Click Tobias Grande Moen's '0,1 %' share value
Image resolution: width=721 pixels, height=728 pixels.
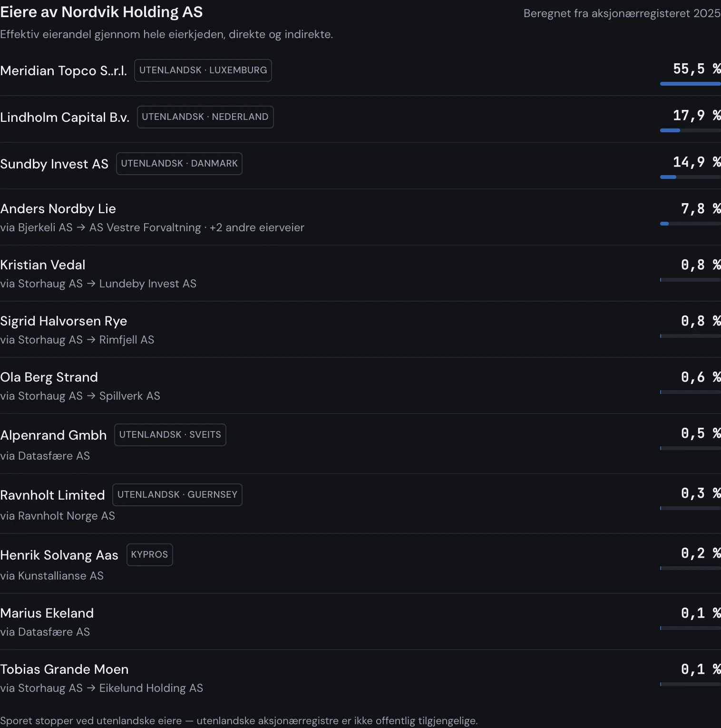tap(701, 669)
